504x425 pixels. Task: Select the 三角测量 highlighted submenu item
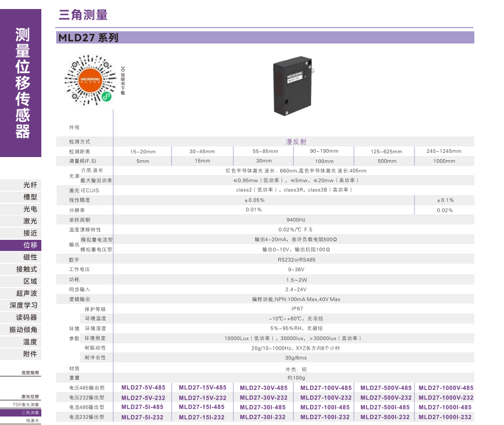tap(30, 413)
